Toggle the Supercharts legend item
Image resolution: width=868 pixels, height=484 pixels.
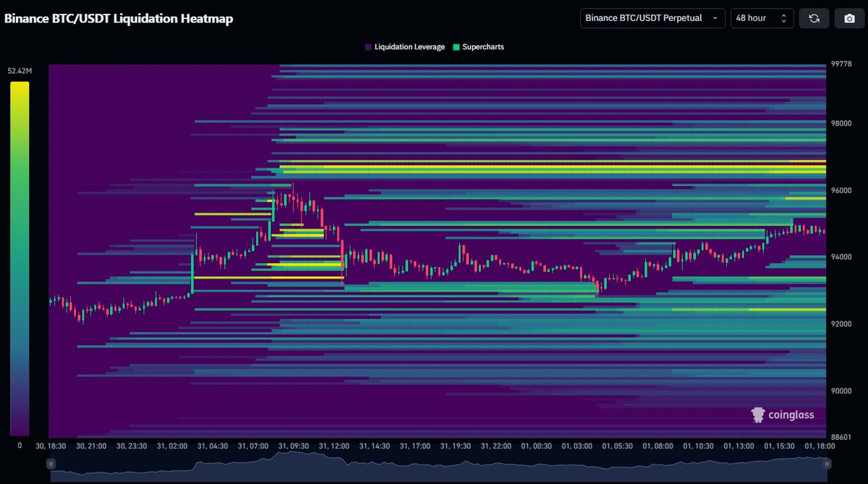pyautogui.click(x=477, y=47)
